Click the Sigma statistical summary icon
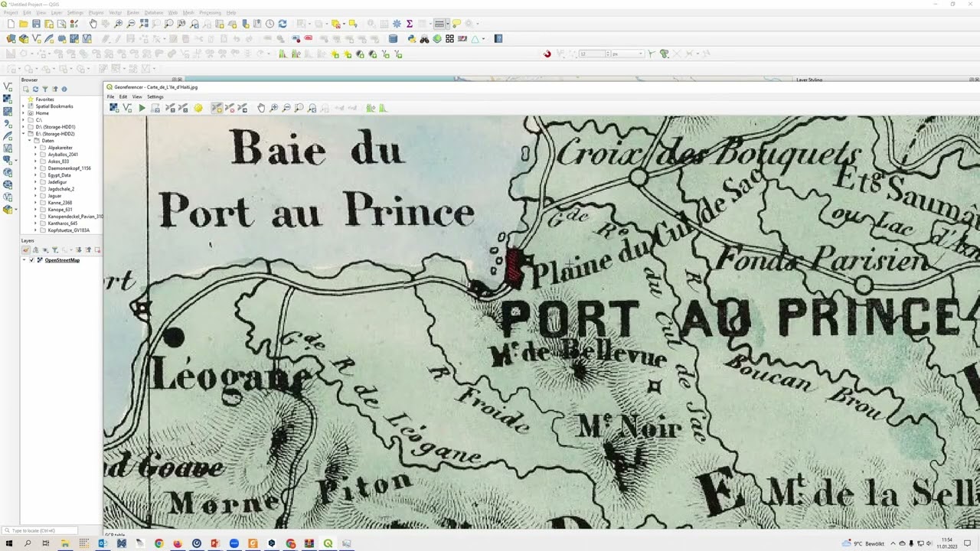This screenshot has width=980, height=551. click(409, 24)
